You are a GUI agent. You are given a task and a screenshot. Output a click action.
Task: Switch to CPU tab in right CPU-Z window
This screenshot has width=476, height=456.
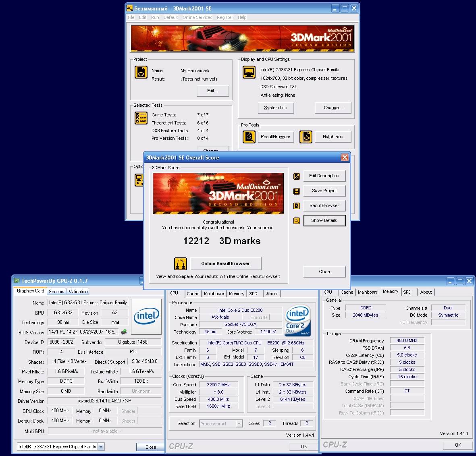click(x=328, y=292)
